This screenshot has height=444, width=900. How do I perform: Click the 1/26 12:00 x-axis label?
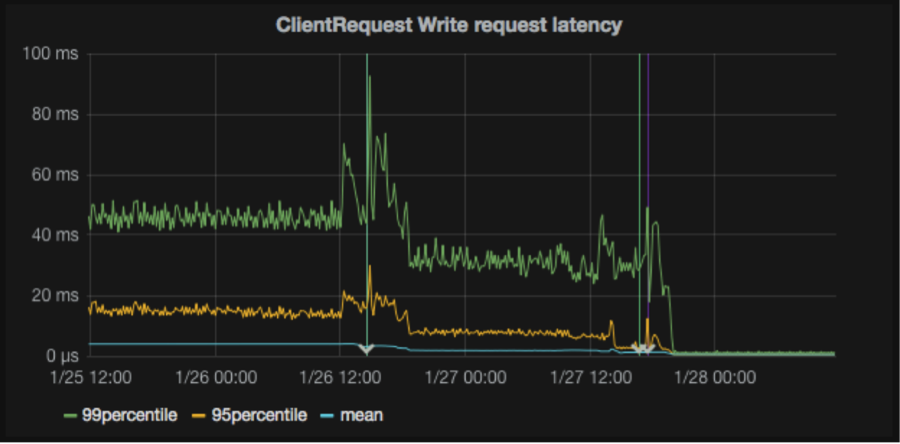(x=341, y=377)
